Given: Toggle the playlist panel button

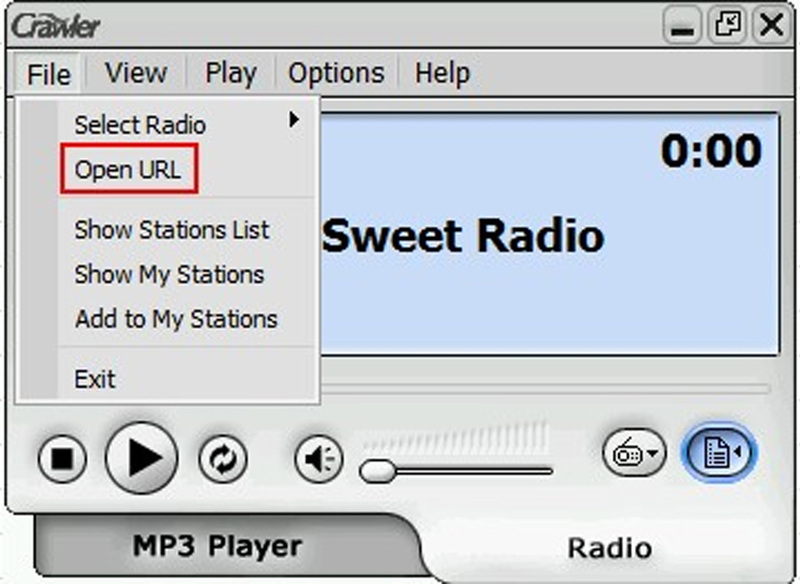Looking at the screenshot, I should click(x=719, y=453).
